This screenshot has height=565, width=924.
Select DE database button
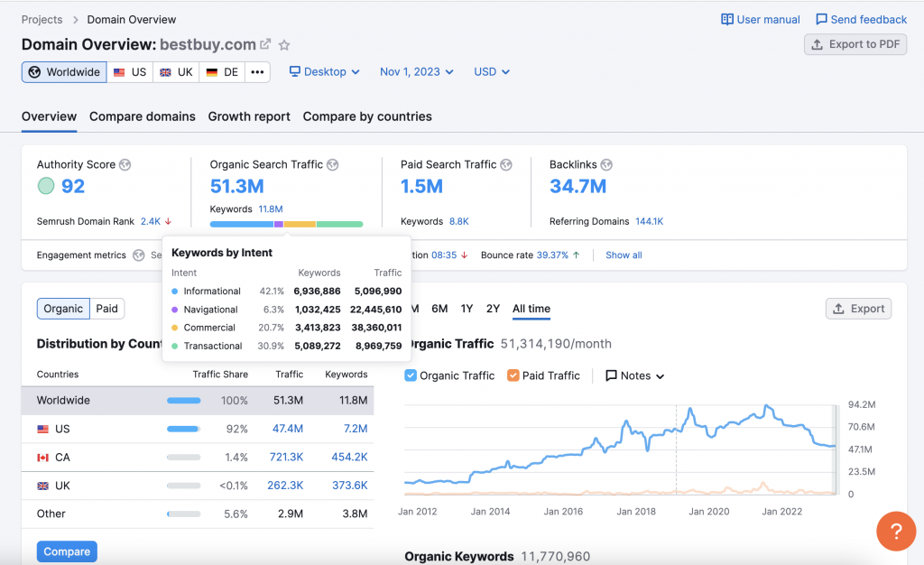(222, 72)
